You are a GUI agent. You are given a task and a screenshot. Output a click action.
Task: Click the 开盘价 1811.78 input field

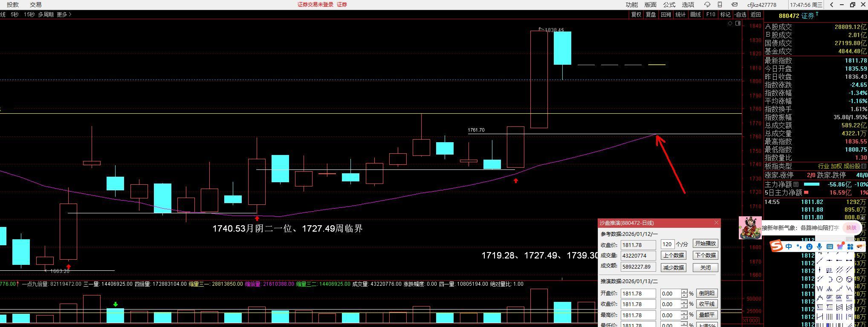pos(638,293)
